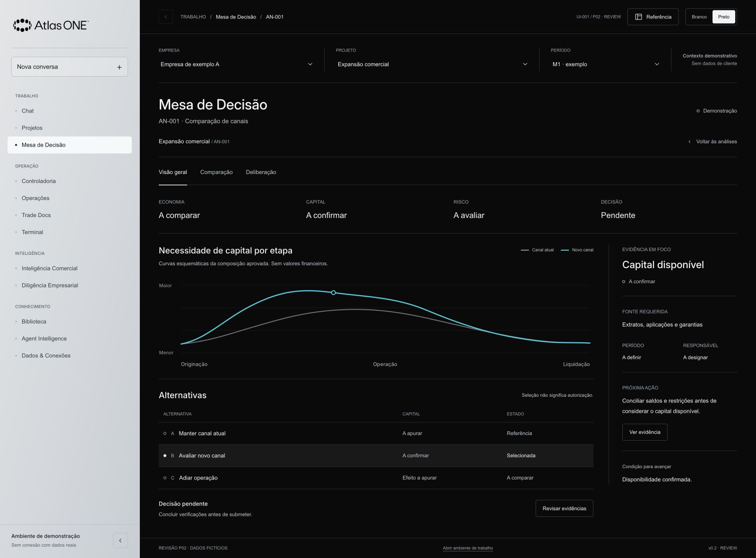Click the chevron beside Voltar às análises

[689, 142]
